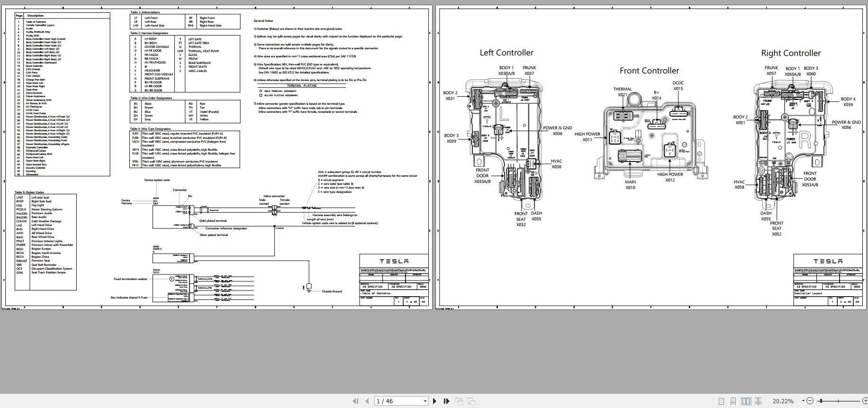Enable continuous scrolling page view
868x408 pixels.
(x=733, y=401)
